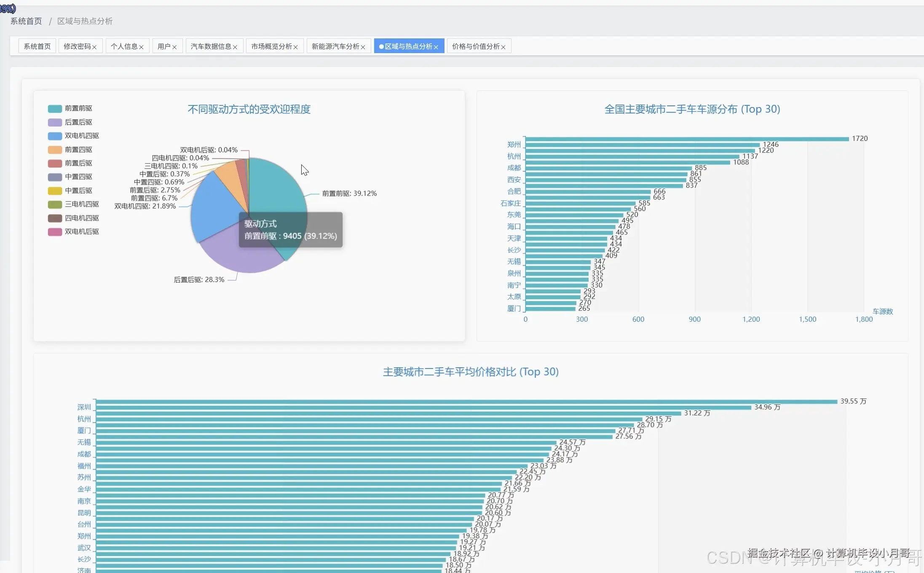Close the 市场概览分析 tab x icon

[x=296, y=47]
